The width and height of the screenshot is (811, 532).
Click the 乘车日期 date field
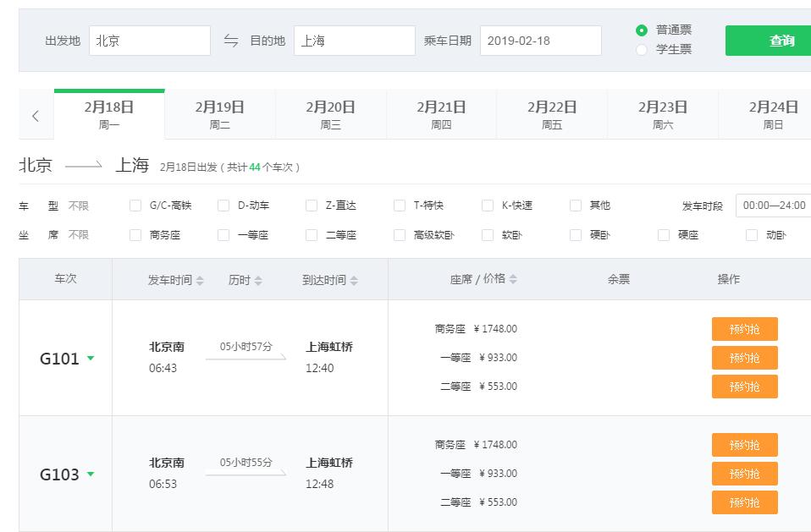tap(540, 41)
